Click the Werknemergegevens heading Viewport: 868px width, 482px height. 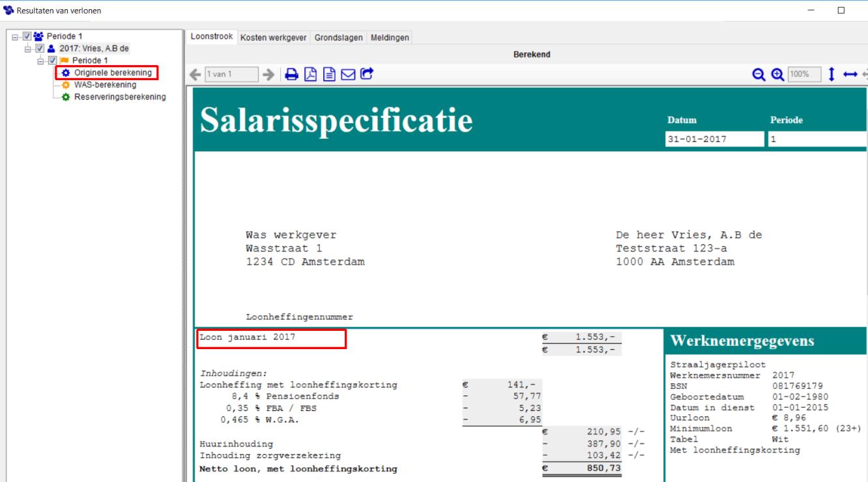coord(742,341)
